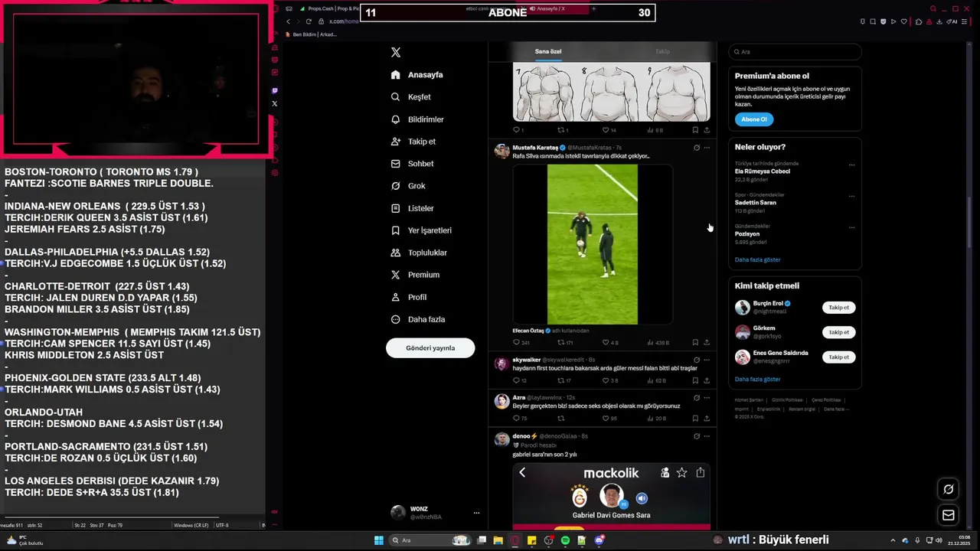
Task: Bookmark the skywalker post
Action: [x=695, y=380]
